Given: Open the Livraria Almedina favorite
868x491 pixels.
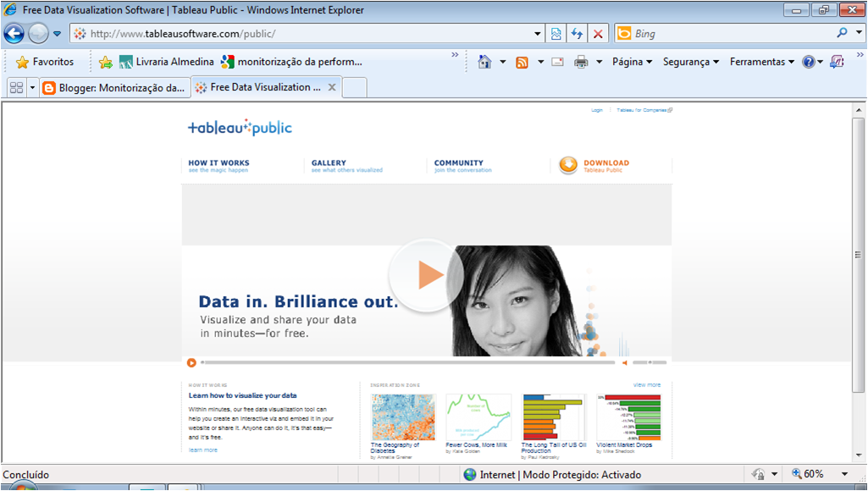Looking at the screenshot, I should tap(167, 62).
